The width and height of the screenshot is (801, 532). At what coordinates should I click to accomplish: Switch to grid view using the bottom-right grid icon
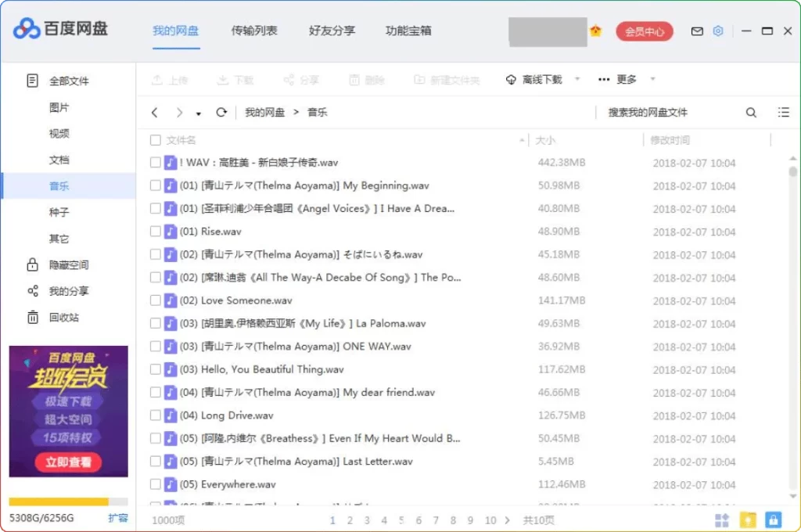tap(721, 519)
